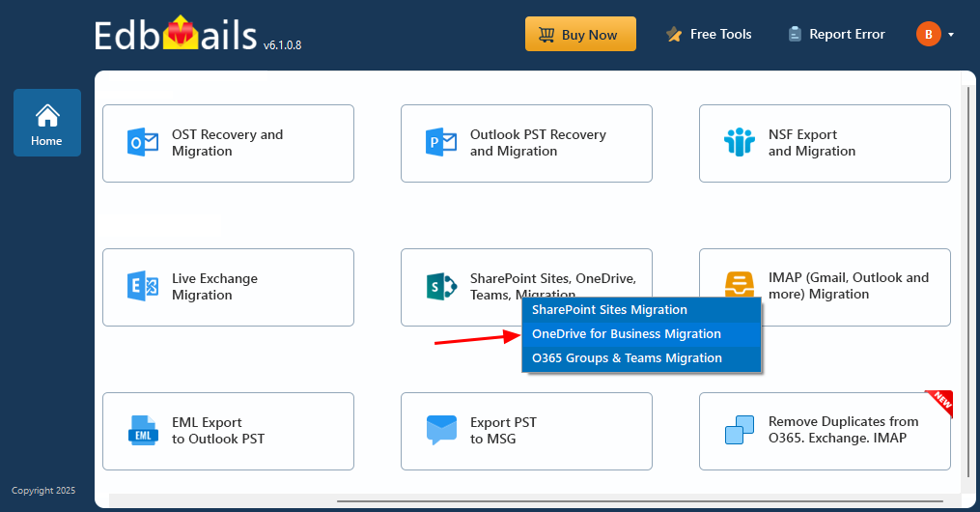Click the overlapping squares icon on Remove Duplicates card
This screenshot has width=980, height=512.
click(x=740, y=430)
